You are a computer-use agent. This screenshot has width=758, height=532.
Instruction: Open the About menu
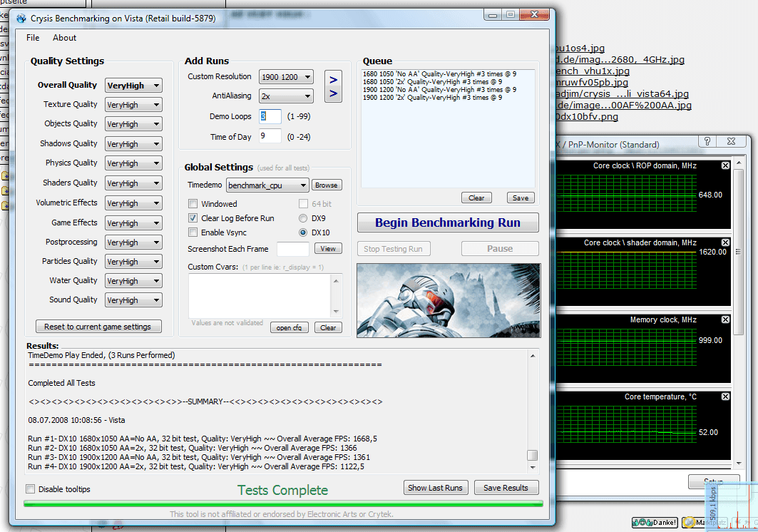click(x=64, y=38)
